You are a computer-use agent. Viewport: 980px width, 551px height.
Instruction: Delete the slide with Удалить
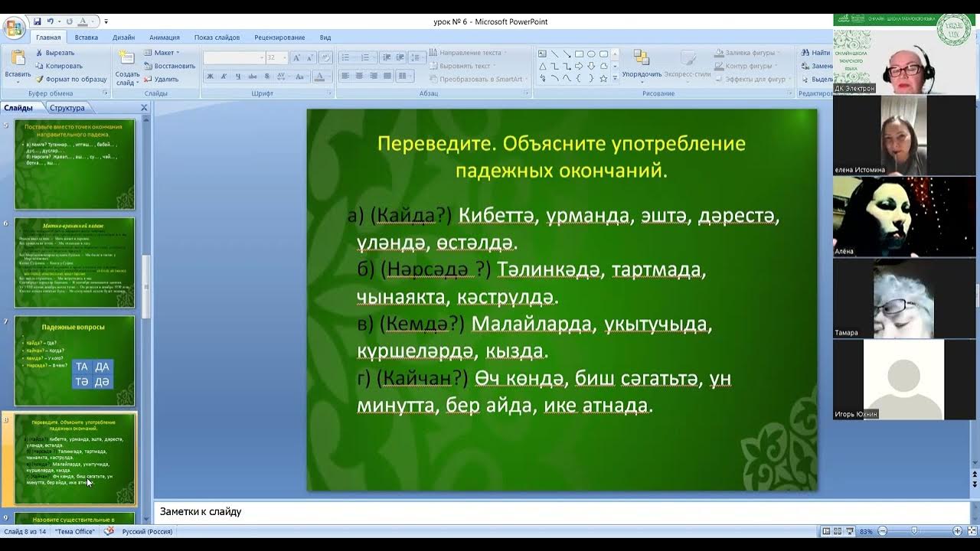(x=162, y=79)
